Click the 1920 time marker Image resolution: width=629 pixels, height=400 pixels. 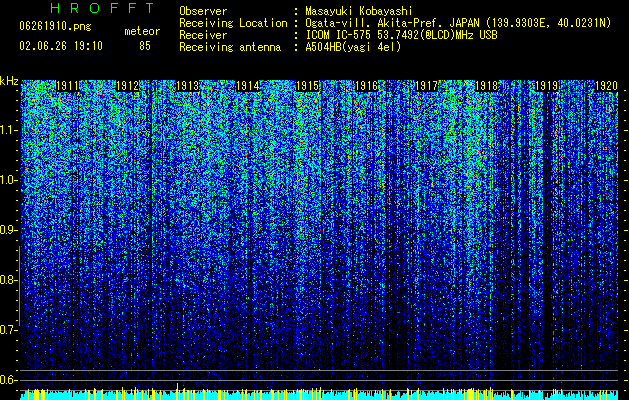(x=606, y=86)
